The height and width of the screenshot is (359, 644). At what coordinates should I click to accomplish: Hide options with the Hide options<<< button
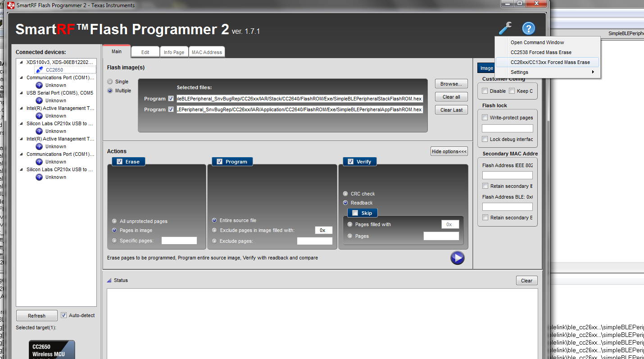[x=449, y=151]
